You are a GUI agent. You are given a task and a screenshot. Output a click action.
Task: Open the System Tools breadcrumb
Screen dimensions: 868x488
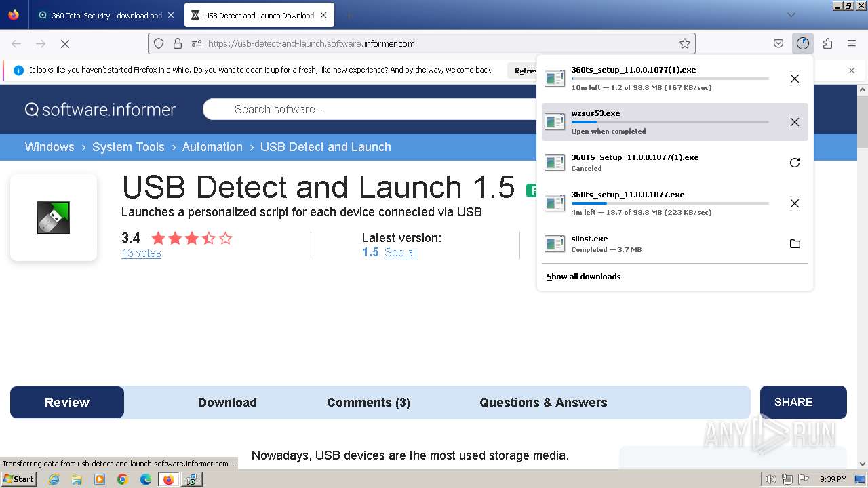pyautogui.click(x=128, y=147)
